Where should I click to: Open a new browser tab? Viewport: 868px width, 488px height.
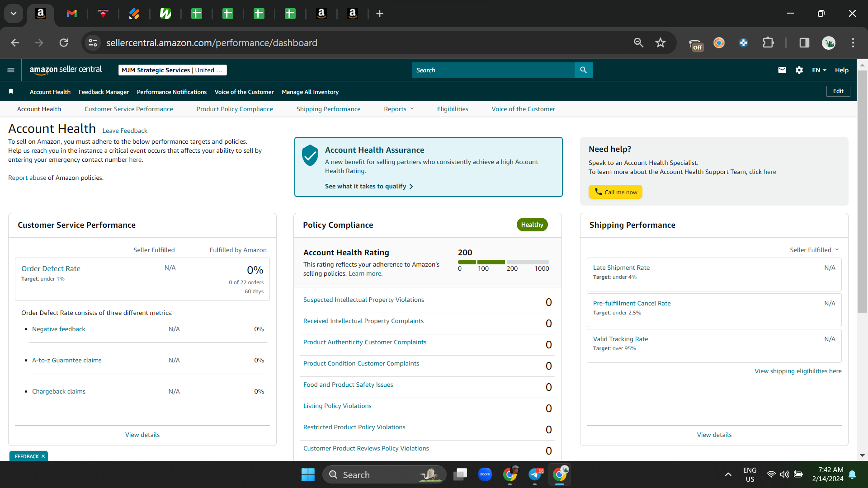click(x=380, y=14)
